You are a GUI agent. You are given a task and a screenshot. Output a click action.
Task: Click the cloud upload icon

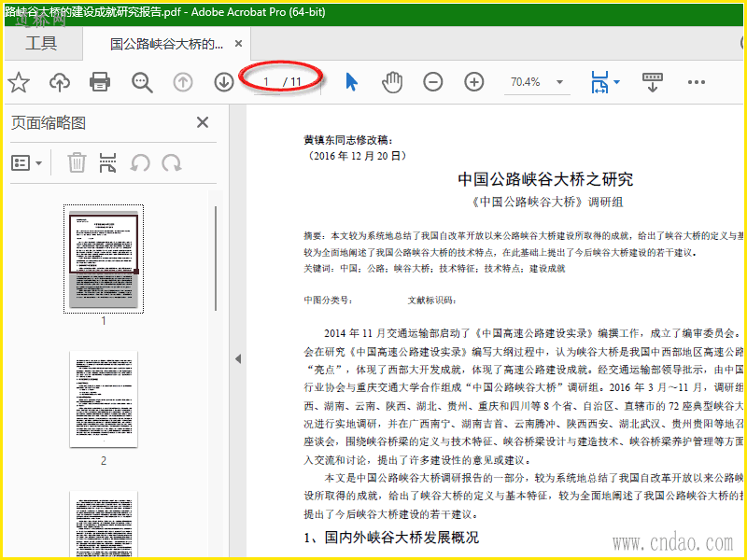pos(60,82)
